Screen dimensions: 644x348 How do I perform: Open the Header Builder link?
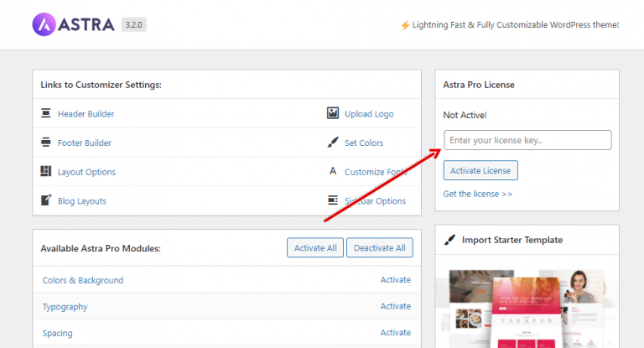click(86, 114)
